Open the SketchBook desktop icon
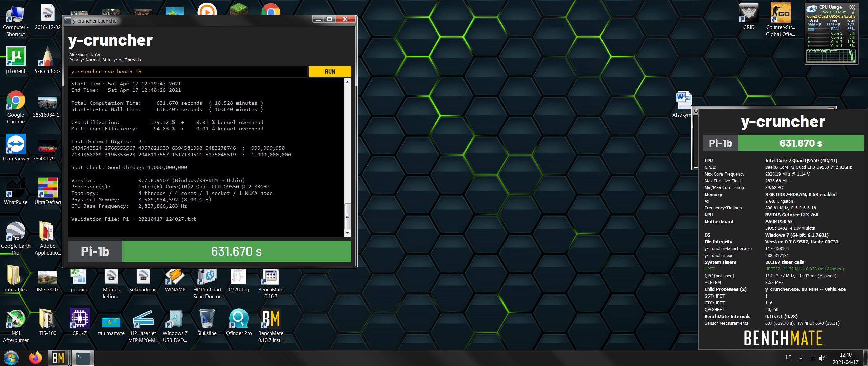 [x=47, y=60]
